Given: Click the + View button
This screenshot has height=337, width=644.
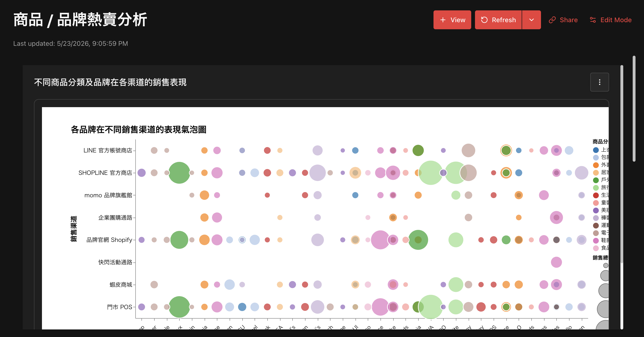Looking at the screenshot, I should click(x=452, y=20).
